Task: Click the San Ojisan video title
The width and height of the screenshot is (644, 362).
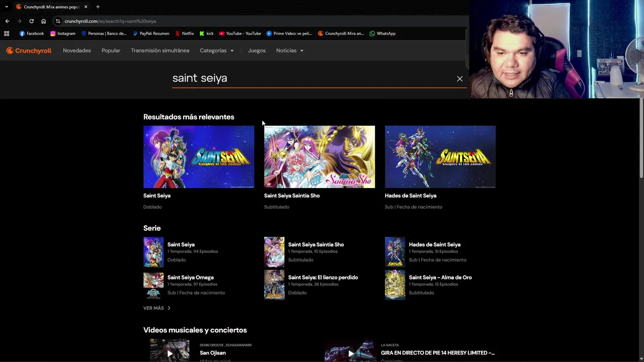Action: (x=213, y=353)
